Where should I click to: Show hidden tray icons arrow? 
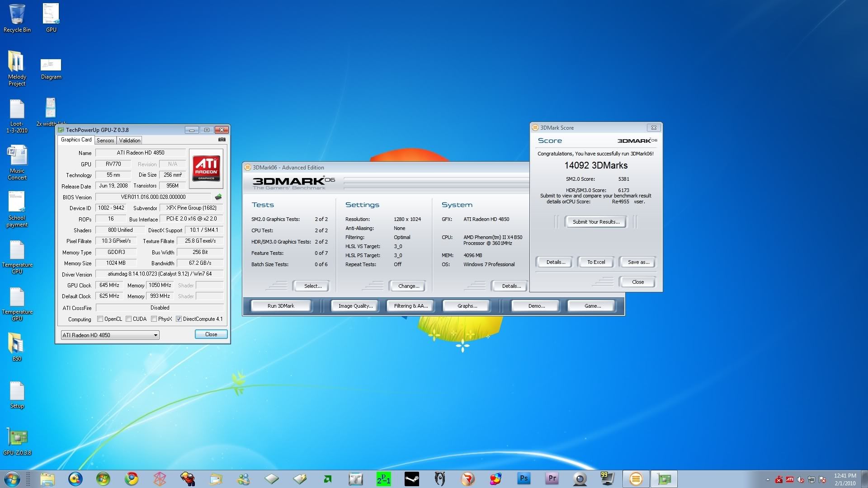(x=768, y=479)
